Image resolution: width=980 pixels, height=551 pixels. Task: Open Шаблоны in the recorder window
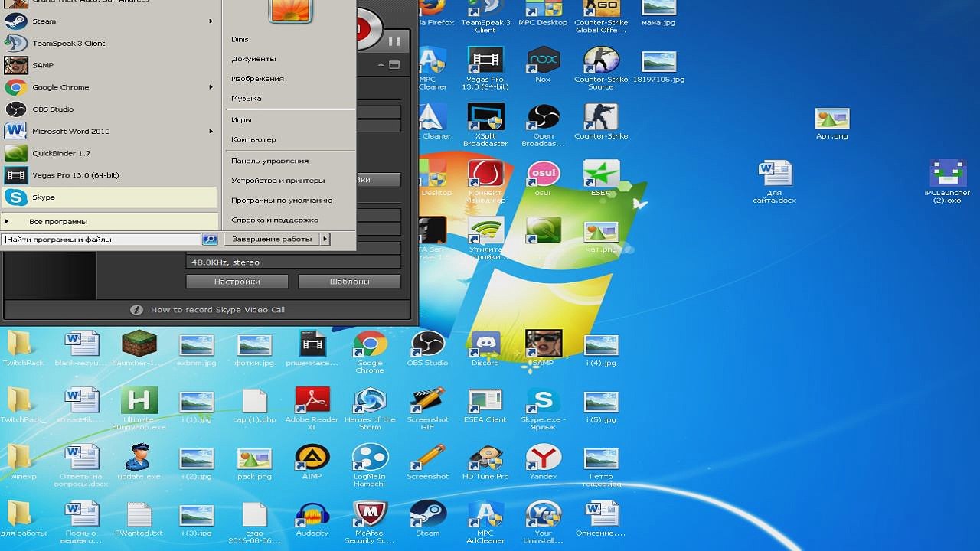[349, 282]
